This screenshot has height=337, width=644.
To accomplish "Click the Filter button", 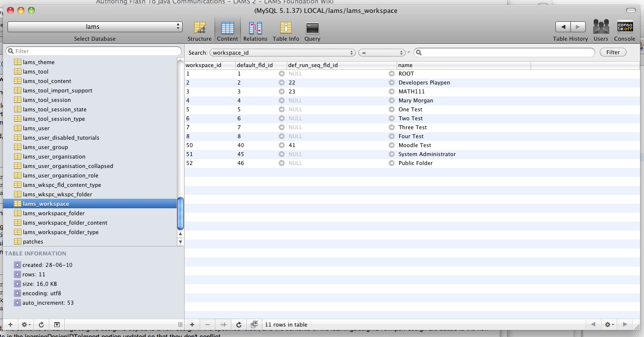I will pos(613,52).
